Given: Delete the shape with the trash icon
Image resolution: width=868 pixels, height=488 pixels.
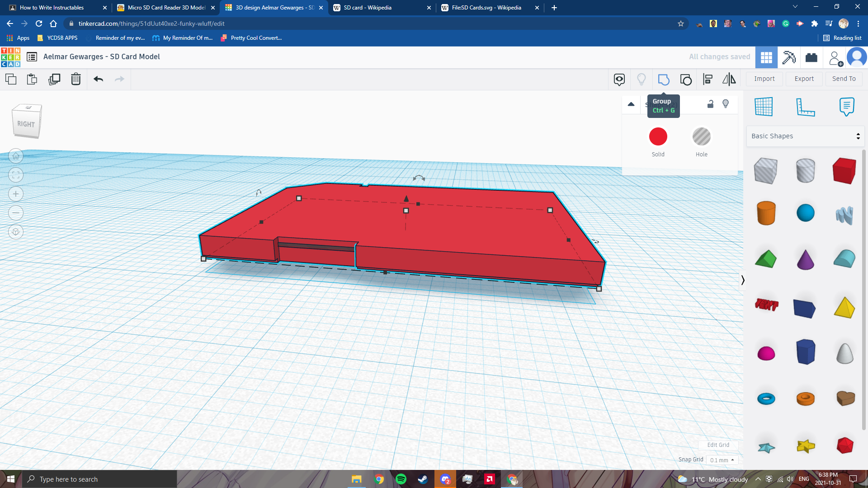Looking at the screenshot, I should coord(75,79).
